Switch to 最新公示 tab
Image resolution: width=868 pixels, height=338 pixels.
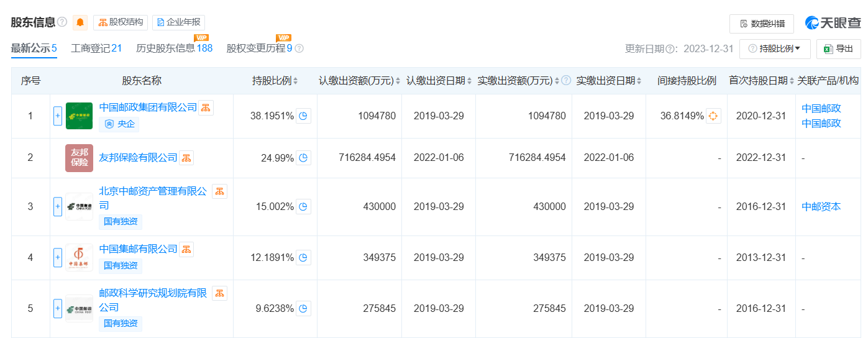point(34,48)
